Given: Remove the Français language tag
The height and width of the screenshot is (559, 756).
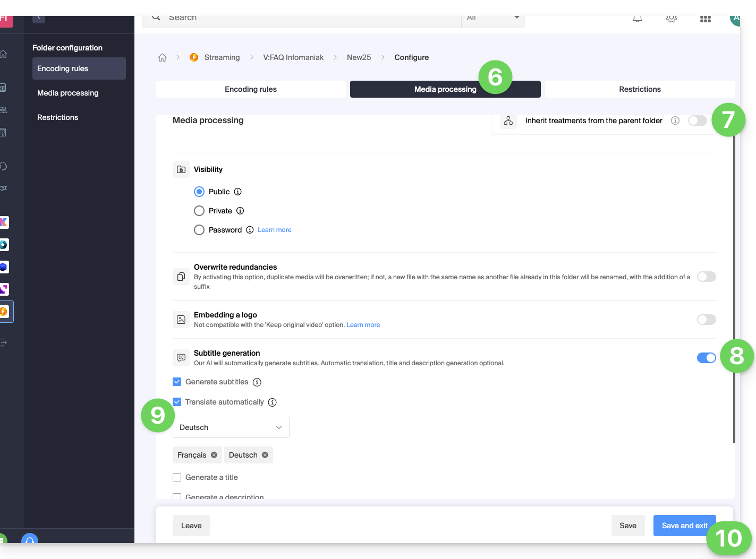Looking at the screenshot, I should (x=214, y=455).
